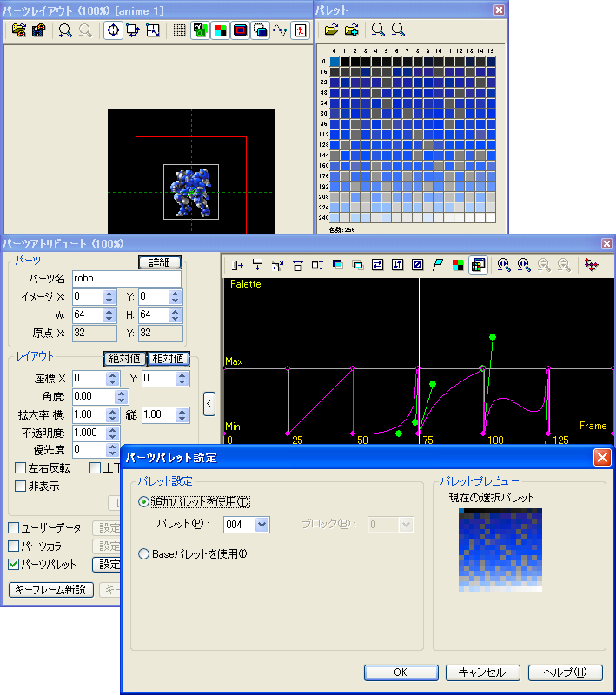The height and width of the screenshot is (695, 616).
Task: Open palette file with the folder icon
Action: click(331, 30)
